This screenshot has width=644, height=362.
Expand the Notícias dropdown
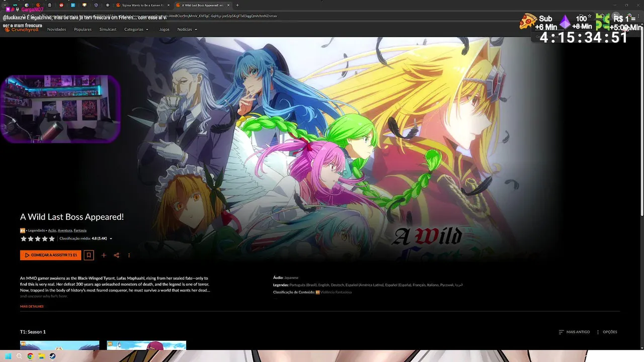click(187, 29)
